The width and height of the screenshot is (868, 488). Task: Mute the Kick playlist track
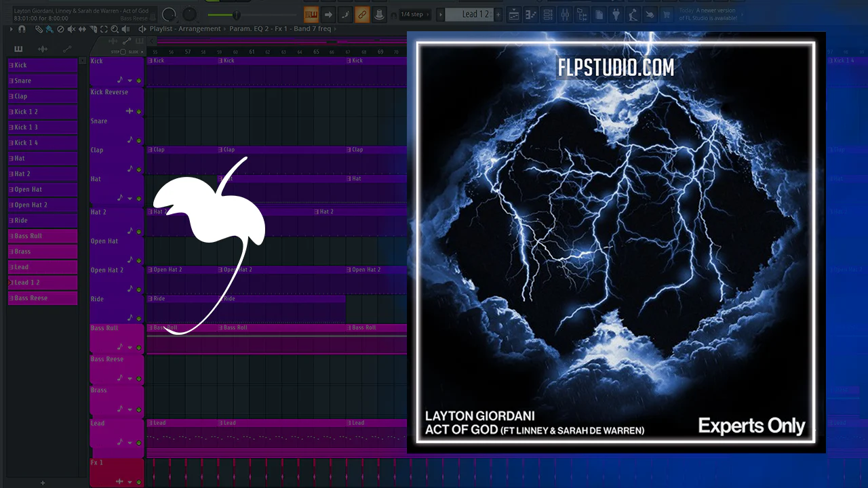tap(139, 81)
